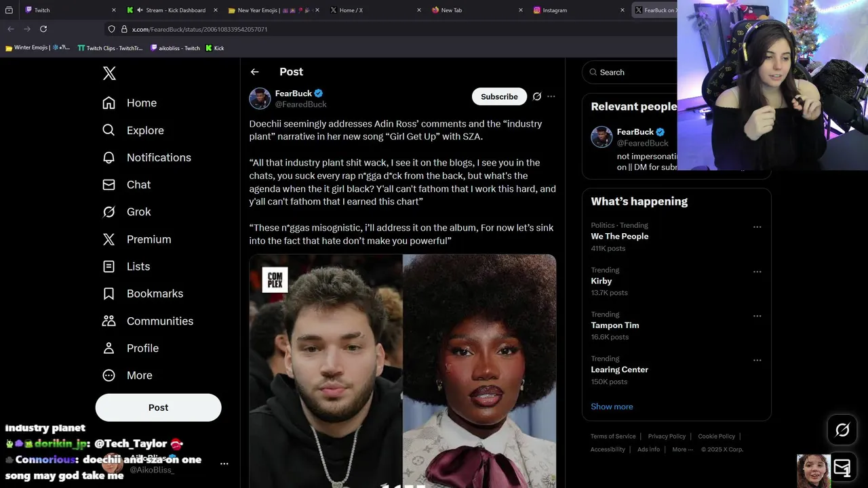Click the floating Grok button

[x=842, y=430]
